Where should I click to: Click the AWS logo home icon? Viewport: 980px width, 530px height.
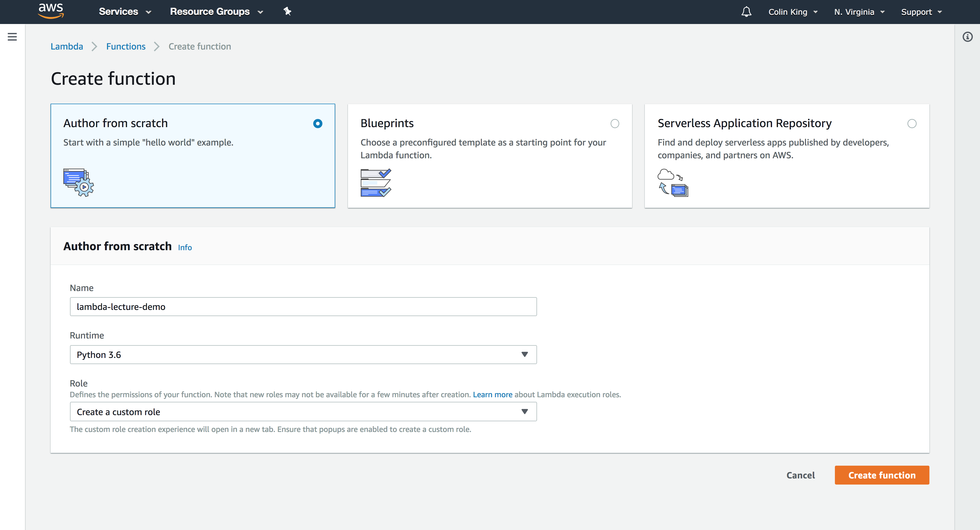tap(51, 11)
